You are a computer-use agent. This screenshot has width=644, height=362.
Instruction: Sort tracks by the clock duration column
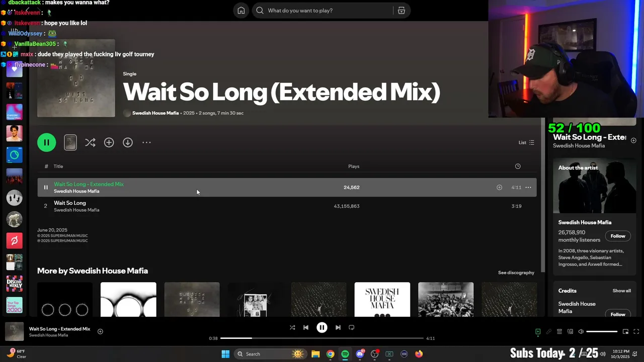(x=518, y=166)
